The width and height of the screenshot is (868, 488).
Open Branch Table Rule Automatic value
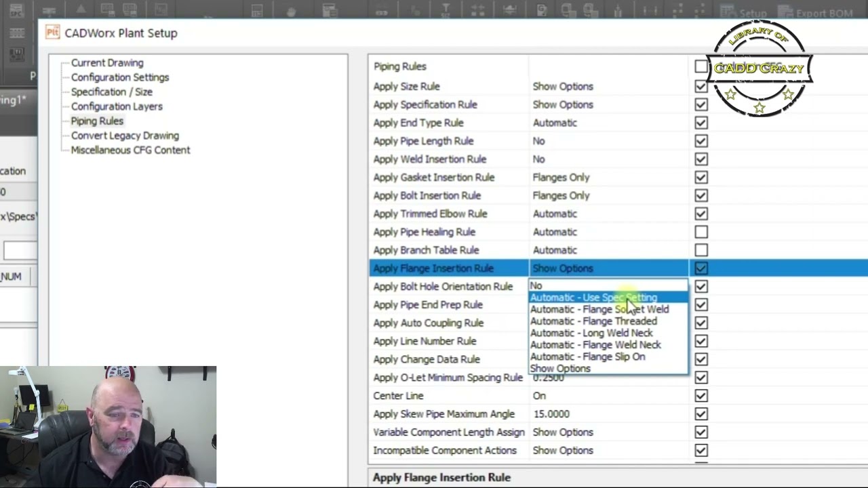click(608, 250)
